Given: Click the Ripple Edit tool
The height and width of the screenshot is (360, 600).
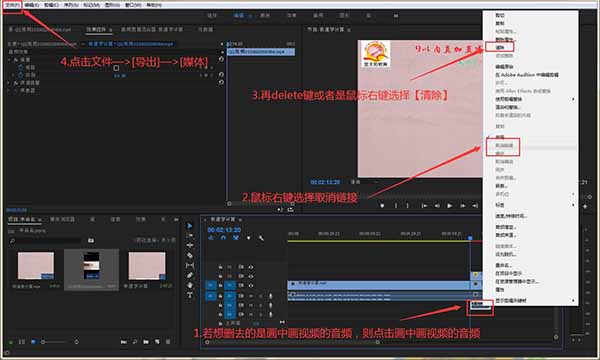Looking at the screenshot, I should tap(190, 246).
